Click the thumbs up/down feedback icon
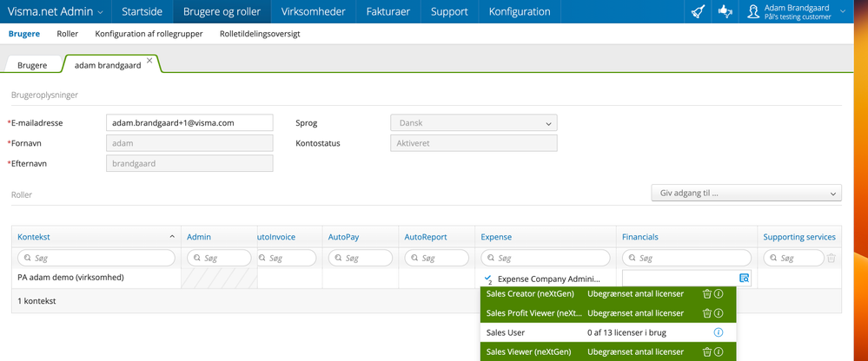 (726, 11)
